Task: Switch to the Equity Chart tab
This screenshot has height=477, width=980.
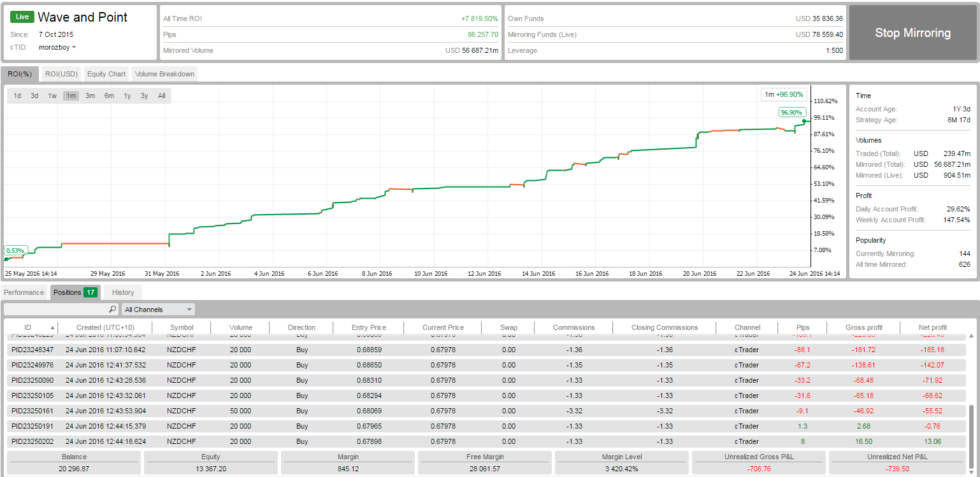Action: click(x=106, y=74)
